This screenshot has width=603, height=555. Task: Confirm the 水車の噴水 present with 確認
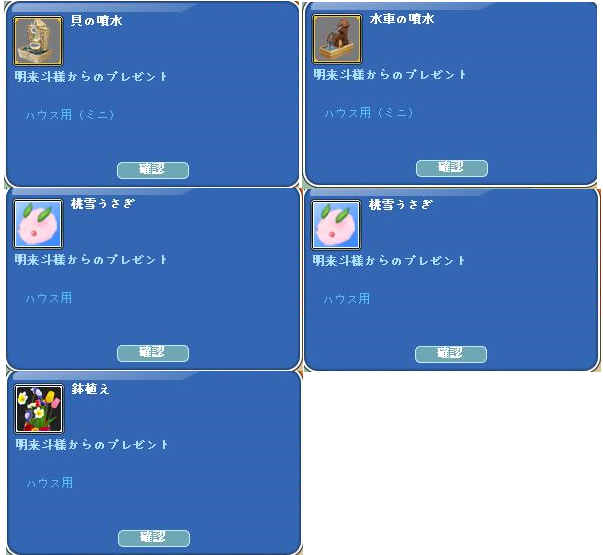click(x=451, y=168)
